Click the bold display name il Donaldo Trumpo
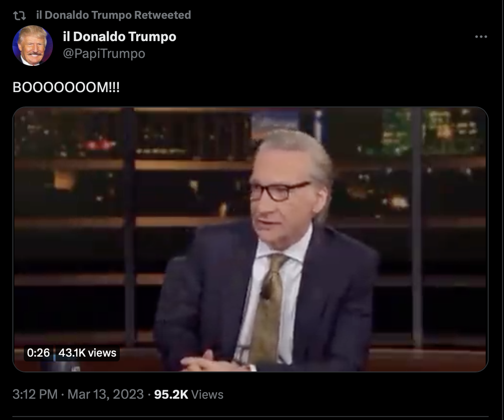The height and width of the screenshot is (420, 504). 120,36
